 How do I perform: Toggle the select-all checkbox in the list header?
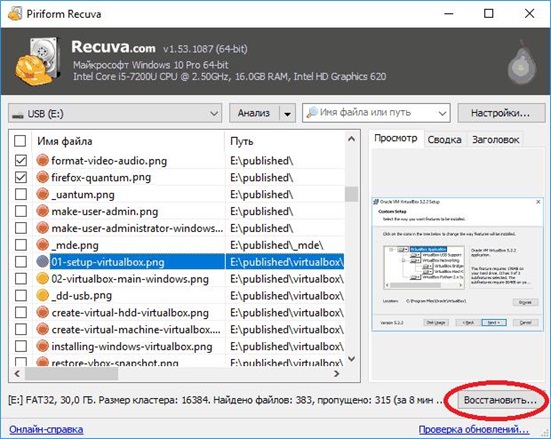(20, 141)
